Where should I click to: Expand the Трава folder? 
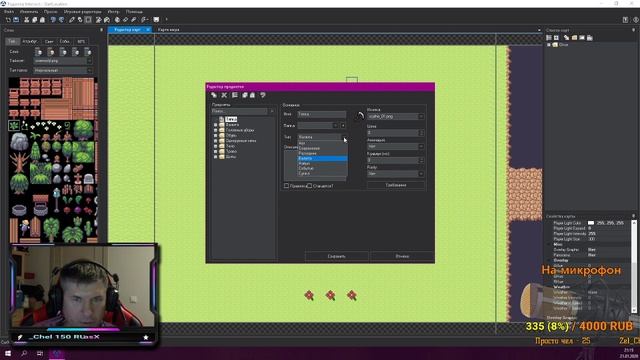coord(216,151)
